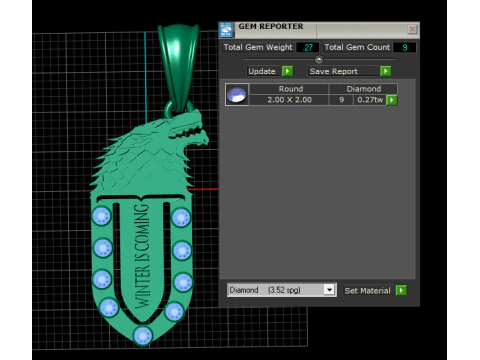Click the Gem Reporter panel logo icon
The image size is (480, 360).
(226, 30)
